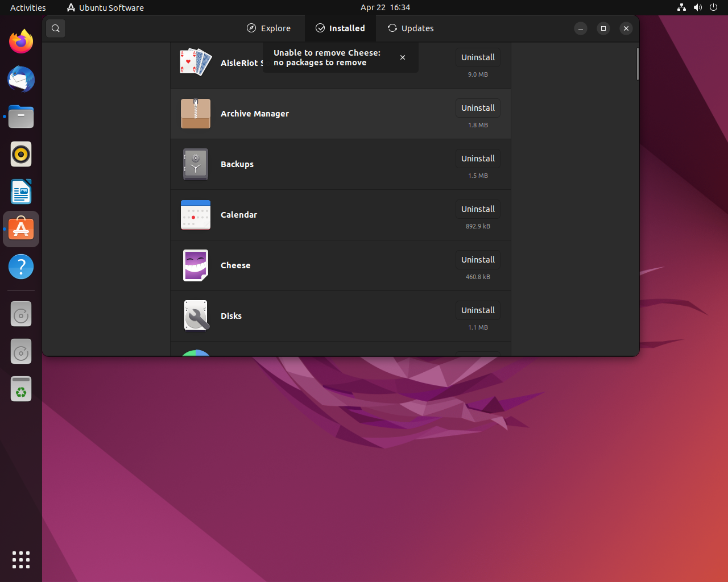Switch to the Updates tab
728x582 pixels.
point(411,28)
